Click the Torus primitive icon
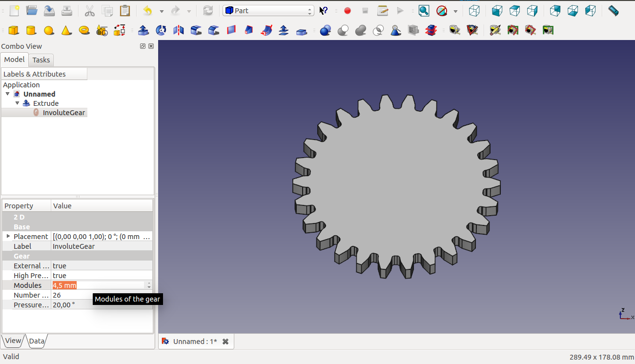This screenshot has height=364, width=635. pyautogui.click(x=84, y=31)
